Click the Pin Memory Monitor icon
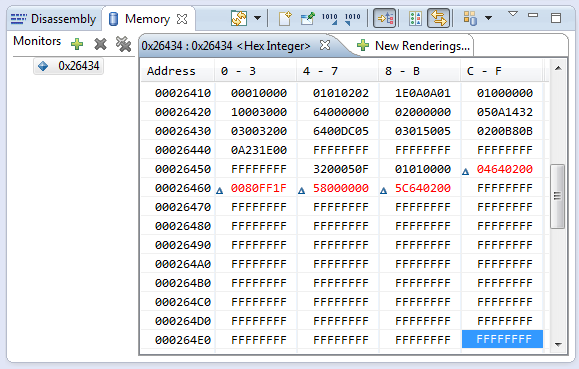This screenshot has width=579, height=369. coord(308,18)
